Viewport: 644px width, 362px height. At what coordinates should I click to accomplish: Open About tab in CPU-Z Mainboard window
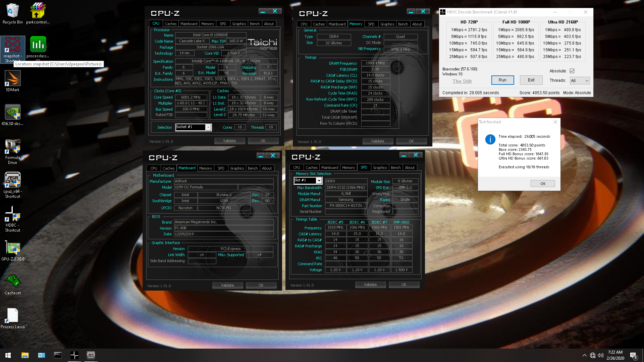pyautogui.click(x=267, y=168)
